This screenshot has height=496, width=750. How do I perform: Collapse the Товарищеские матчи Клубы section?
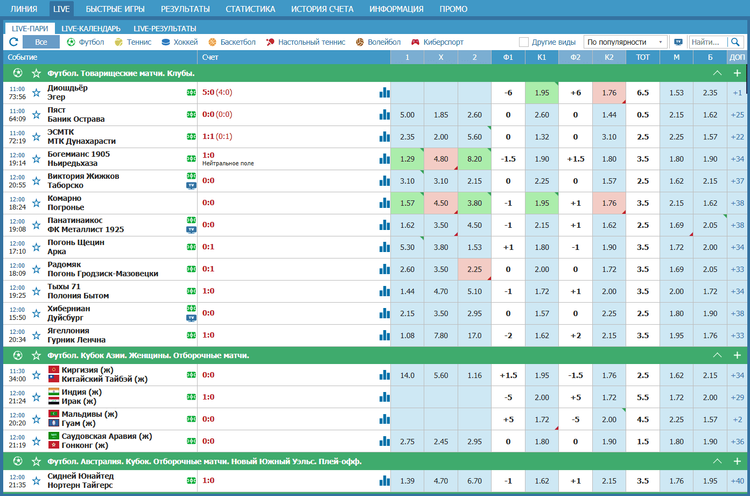pos(716,74)
